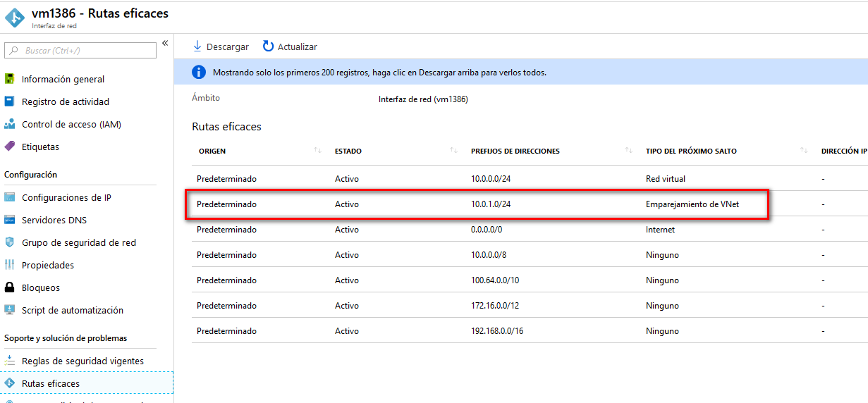Image resolution: width=868 pixels, height=403 pixels.
Task: Click the Registro de actividad icon
Action: tap(10, 102)
